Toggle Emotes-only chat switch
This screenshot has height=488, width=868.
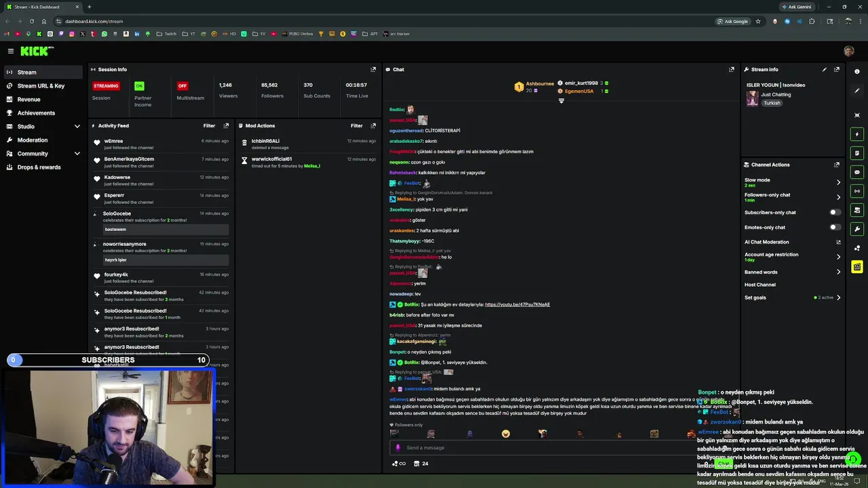coord(835,227)
